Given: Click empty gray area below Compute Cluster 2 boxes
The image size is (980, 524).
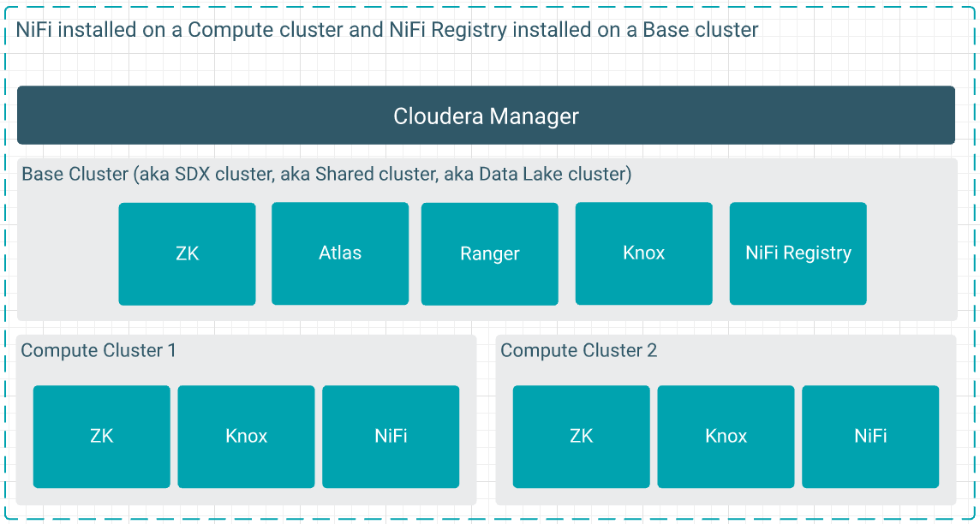Looking at the screenshot, I should click(726, 496).
